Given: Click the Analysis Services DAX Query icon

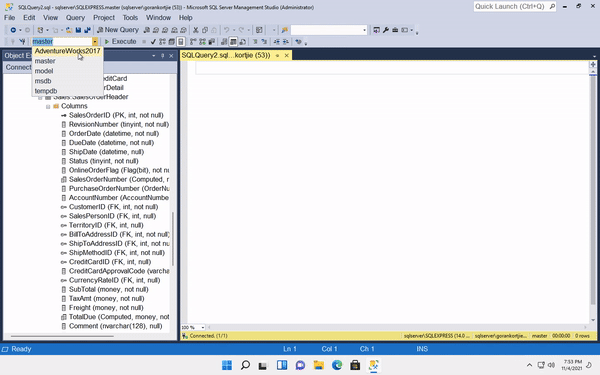Looking at the screenshot, I should pos(183,30).
